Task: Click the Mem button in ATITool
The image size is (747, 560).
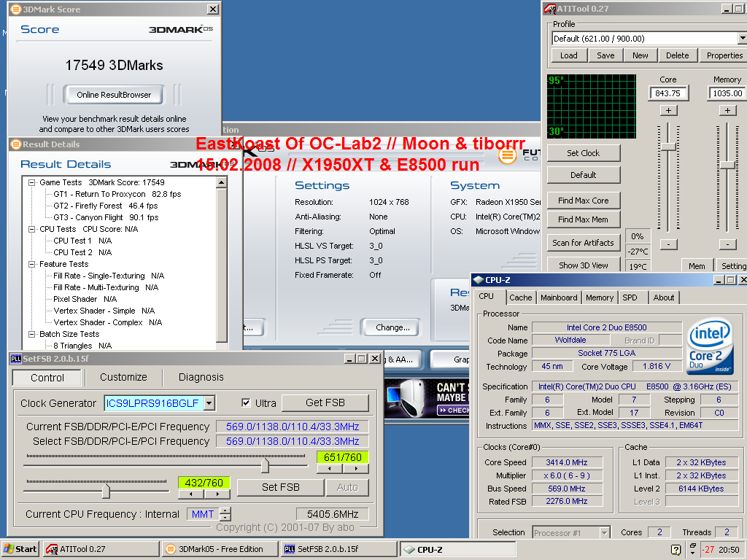Action: 697,265
